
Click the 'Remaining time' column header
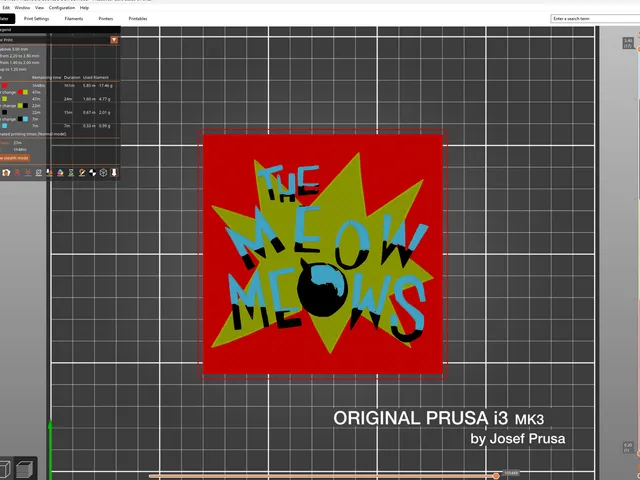pos(47,78)
